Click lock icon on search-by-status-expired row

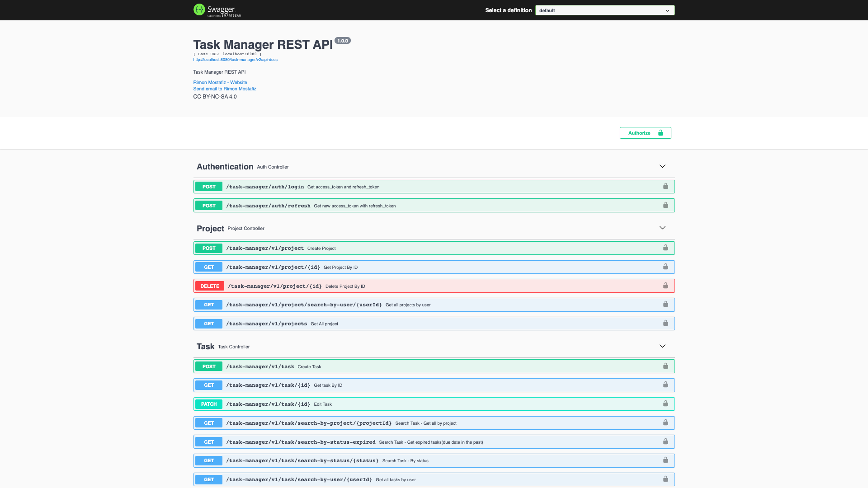(665, 441)
